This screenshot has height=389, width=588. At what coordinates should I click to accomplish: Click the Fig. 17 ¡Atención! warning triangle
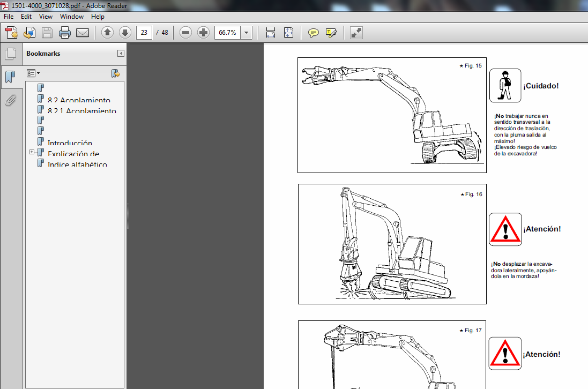coord(505,354)
